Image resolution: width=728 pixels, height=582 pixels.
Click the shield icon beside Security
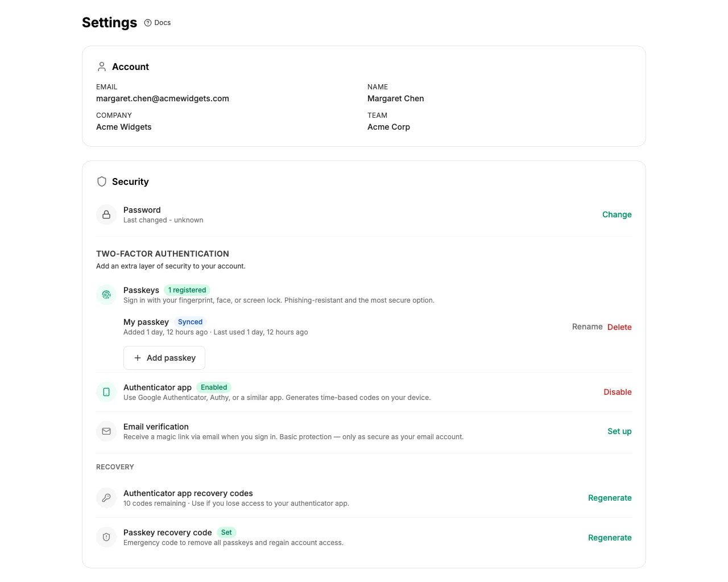[102, 181]
